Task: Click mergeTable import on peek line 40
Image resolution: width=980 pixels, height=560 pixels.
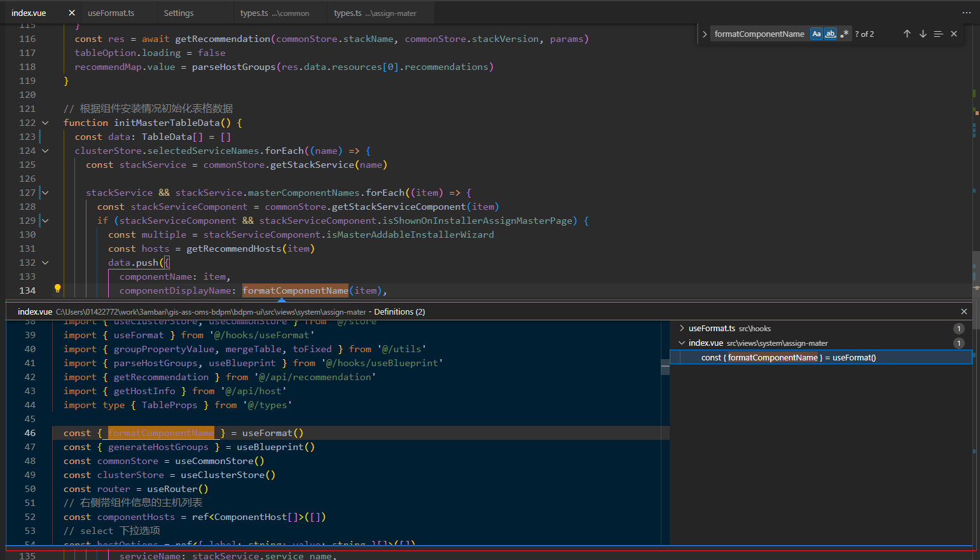Action: [x=253, y=349]
